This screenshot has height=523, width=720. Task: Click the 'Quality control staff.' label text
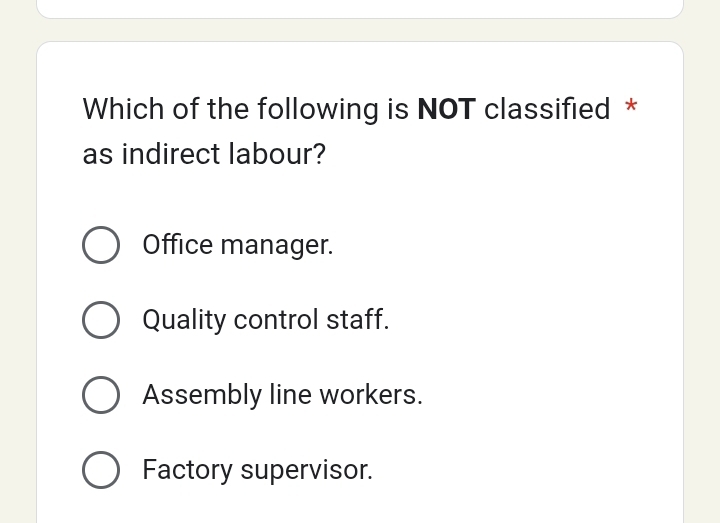click(266, 320)
